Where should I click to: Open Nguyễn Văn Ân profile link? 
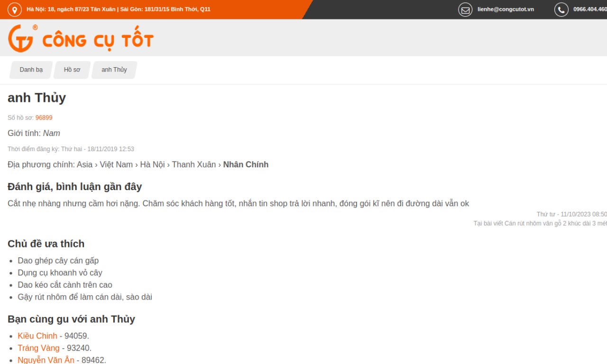tap(46, 360)
